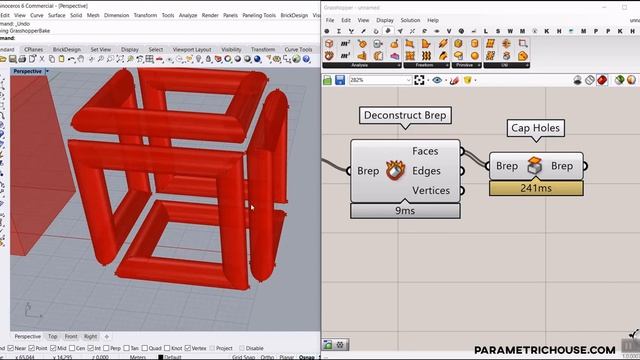
Task: Click the Grid Snap status bar button
Action: (243, 357)
